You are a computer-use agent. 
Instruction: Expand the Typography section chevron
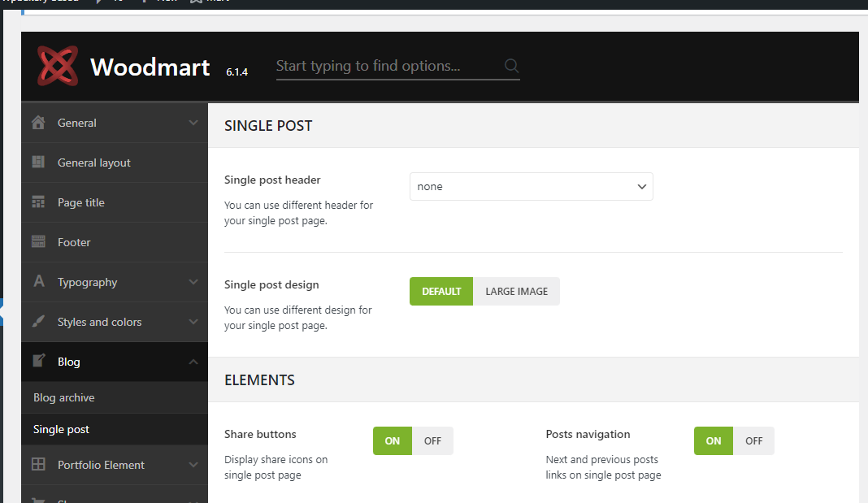click(x=193, y=282)
